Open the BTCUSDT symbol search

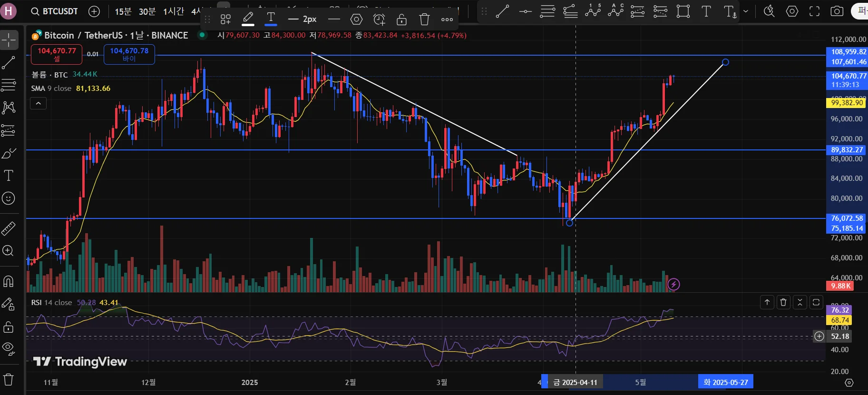(x=55, y=11)
